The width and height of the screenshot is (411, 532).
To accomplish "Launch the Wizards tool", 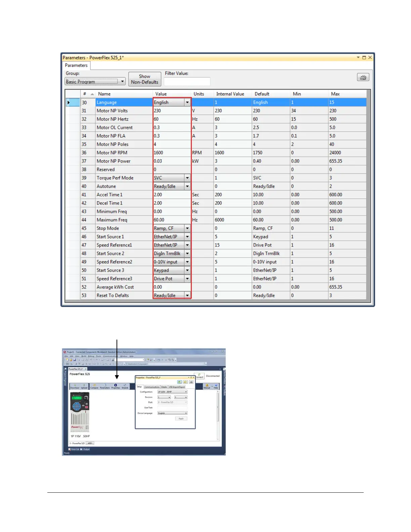I will (125, 387).
